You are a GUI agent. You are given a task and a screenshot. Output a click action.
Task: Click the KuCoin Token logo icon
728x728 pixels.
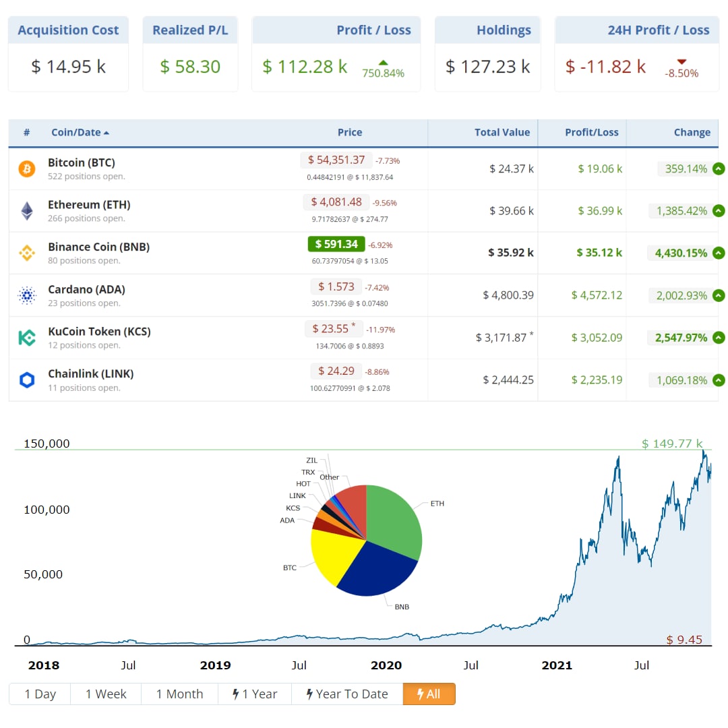(26, 338)
